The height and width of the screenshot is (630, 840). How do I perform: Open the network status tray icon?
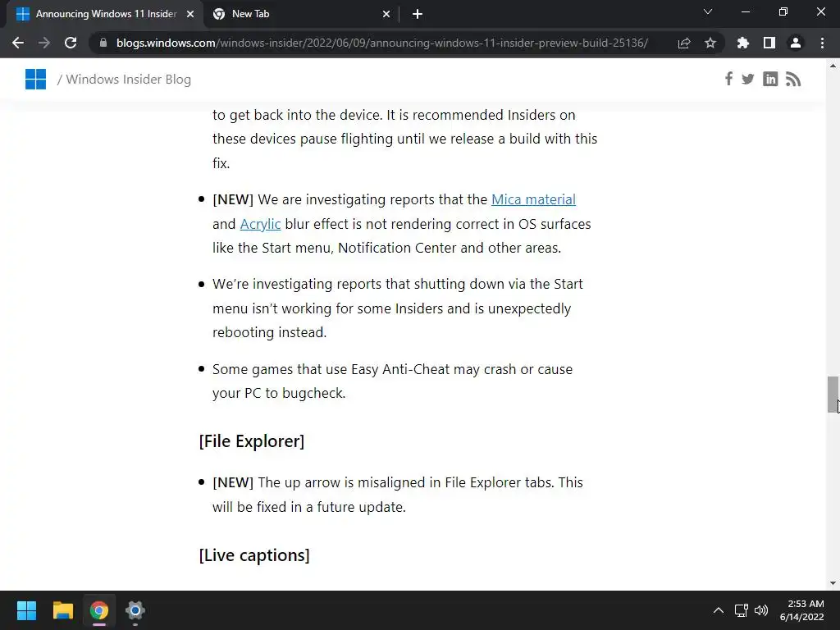tap(742, 610)
